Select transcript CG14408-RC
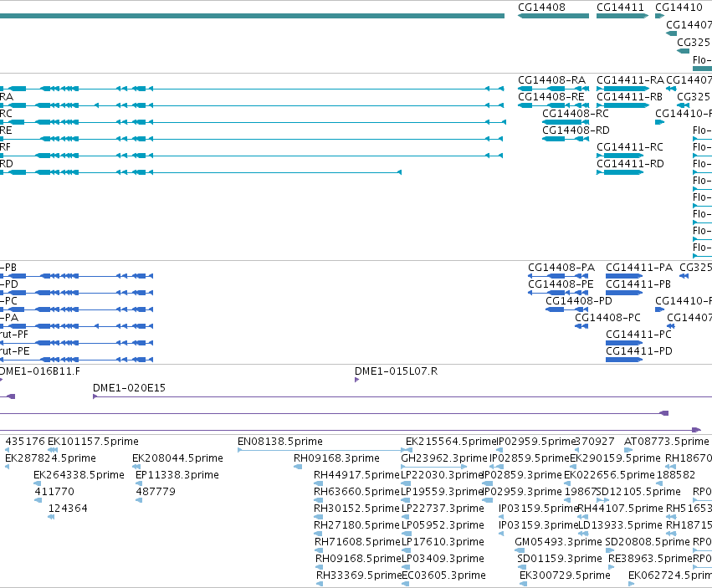Viewport: 712px width, 588px height. 566,122
